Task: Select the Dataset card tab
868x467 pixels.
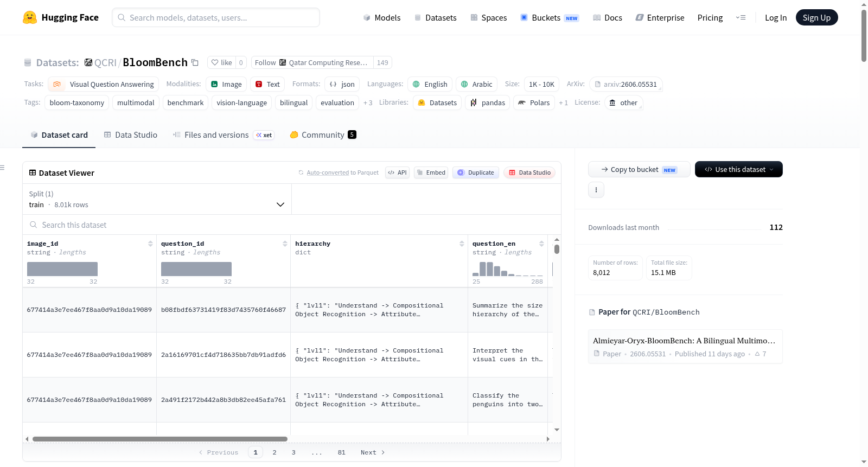Action: pyautogui.click(x=59, y=135)
